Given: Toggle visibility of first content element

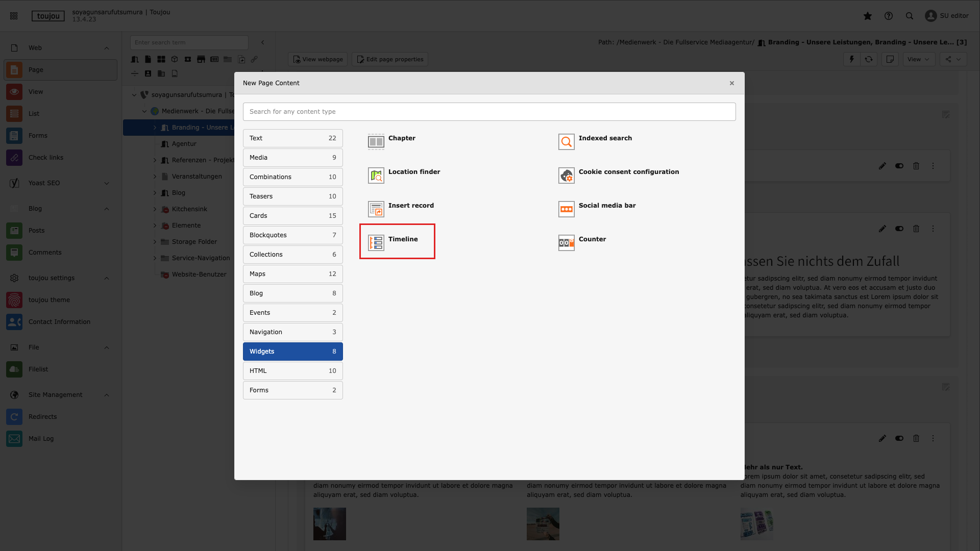Looking at the screenshot, I should coord(899,166).
